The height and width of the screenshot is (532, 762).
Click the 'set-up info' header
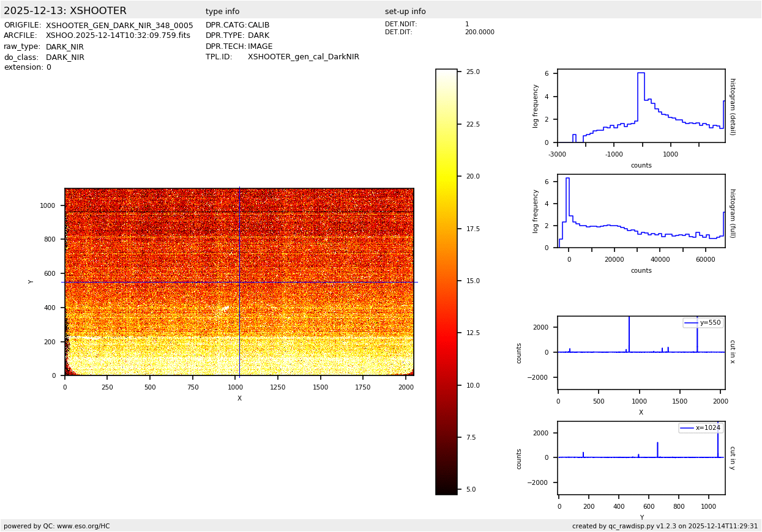[405, 12]
